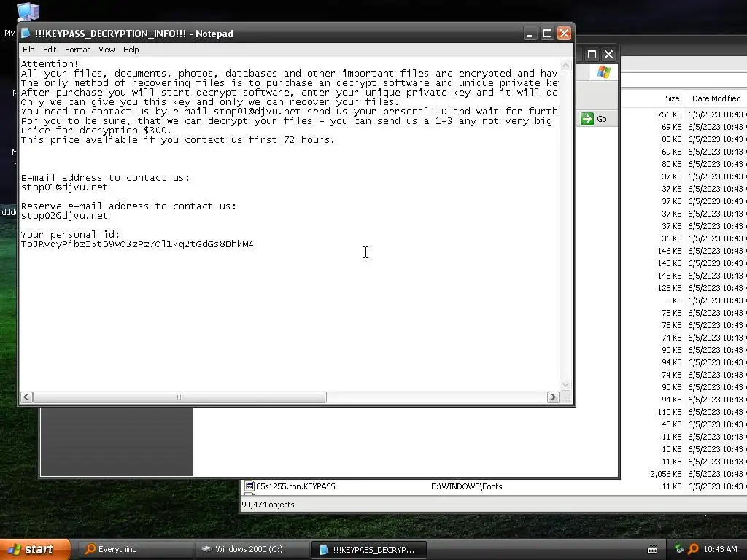Click the 'Attention!' line in Notepad
This screenshot has width=747, height=560.
pyautogui.click(x=49, y=64)
